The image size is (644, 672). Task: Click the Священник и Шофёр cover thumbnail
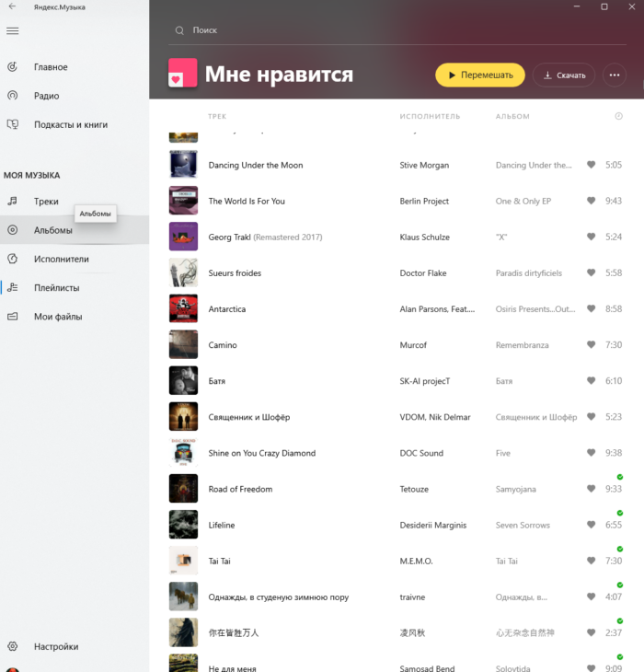[x=183, y=416]
